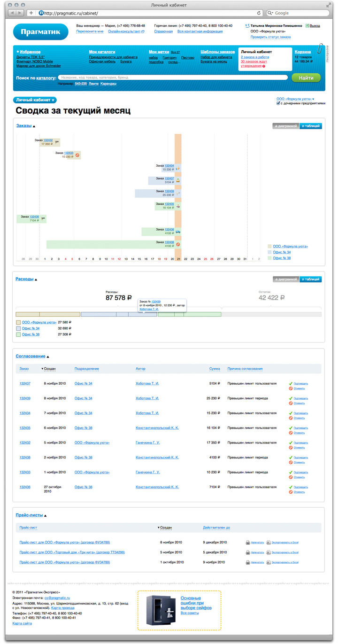This screenshot has height=644, width=338.
Task: Click Офис № 34 color swatch in Расходы legend
Action: pos(18,328)
